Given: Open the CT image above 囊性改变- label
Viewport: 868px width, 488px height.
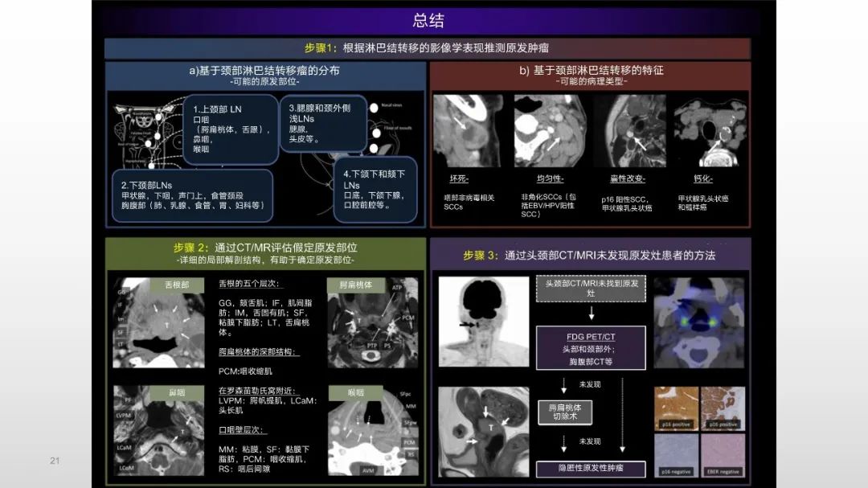Looking at the screenshot, I should click(629, 131).
